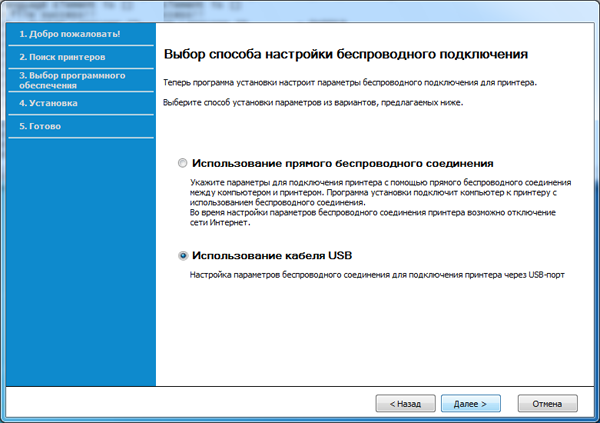The image size is (600, 423).
Task: Click the 'Использование прямого беспроводного соединения' label
Action: [x=343, y=163]
